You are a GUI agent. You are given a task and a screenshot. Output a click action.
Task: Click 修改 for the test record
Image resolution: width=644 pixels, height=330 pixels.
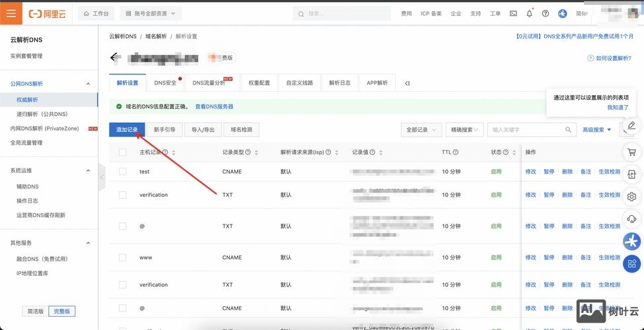530,172
